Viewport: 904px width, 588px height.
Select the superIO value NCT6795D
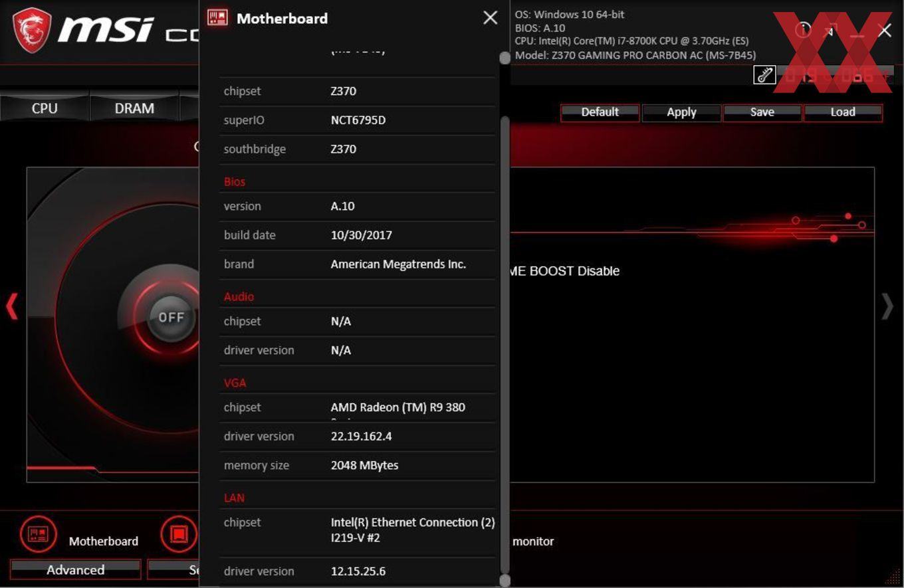[358, 120]
